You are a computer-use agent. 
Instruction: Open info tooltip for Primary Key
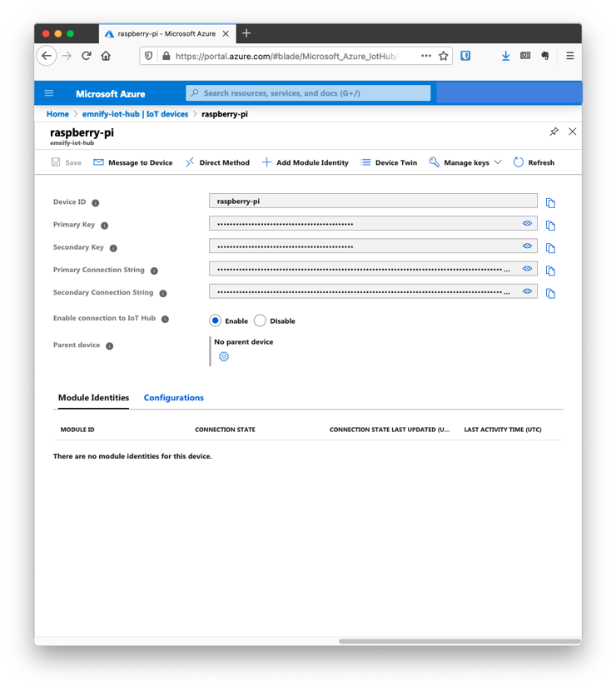tap(104, 226)
